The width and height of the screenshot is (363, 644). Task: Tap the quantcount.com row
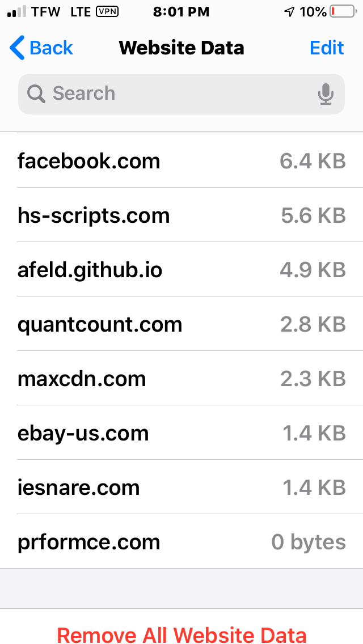pos(181,324)
